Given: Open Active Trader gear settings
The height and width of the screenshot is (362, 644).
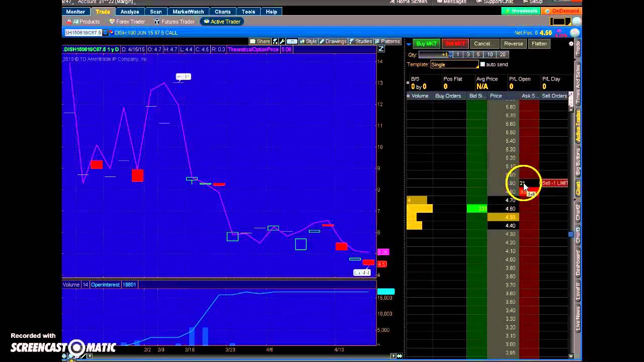Looking at the screenshot, I should point(571,44).
